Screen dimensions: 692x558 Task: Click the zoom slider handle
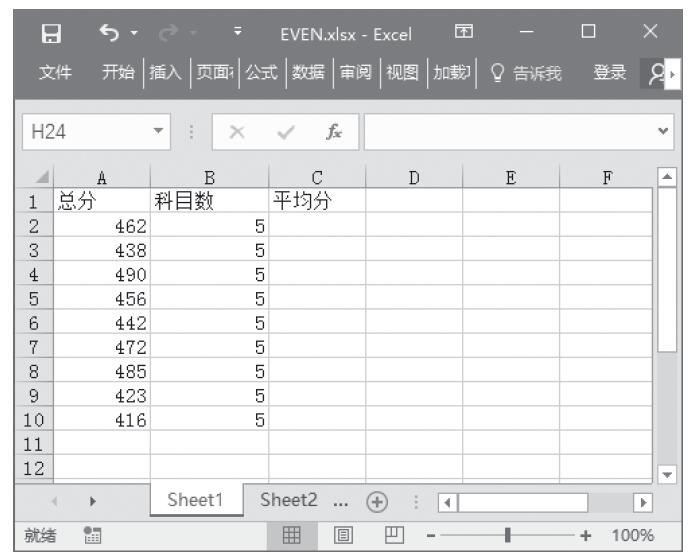509,536
